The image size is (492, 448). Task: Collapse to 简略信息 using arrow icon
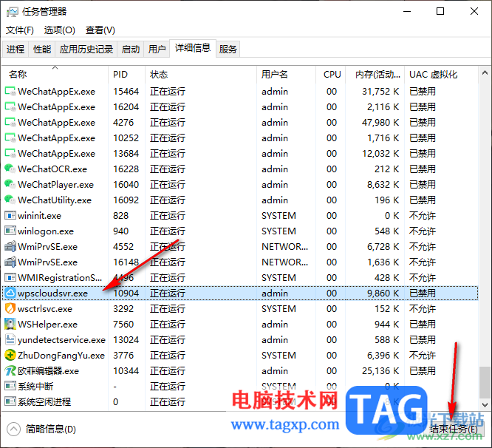(13, 430)
